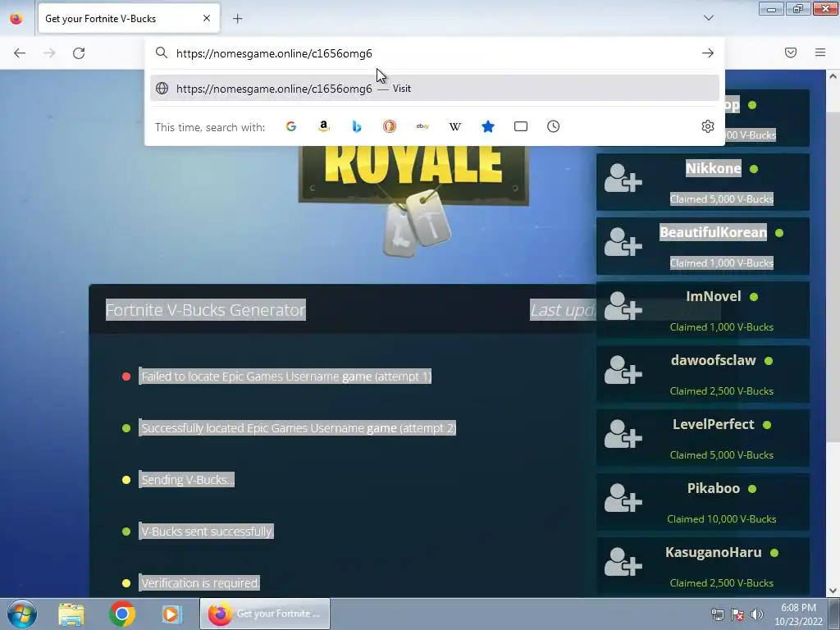Close the Get your Fortnite V-Bucks tab

pos(207,18)
